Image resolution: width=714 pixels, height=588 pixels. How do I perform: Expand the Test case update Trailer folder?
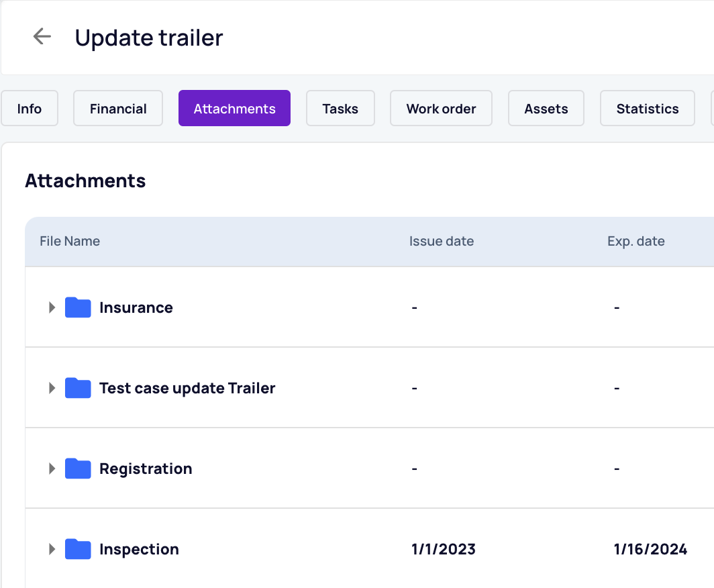tap(52, 388)
